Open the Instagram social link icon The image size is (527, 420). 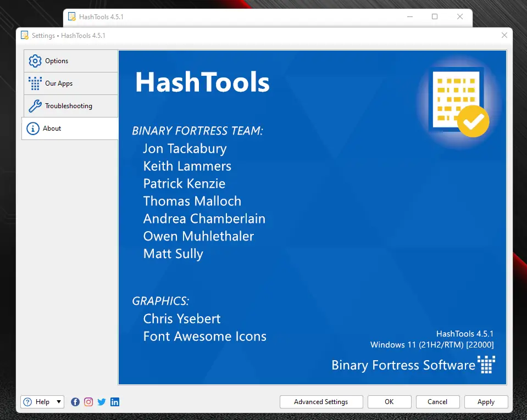pyautogui.click(x=88, y=402)
